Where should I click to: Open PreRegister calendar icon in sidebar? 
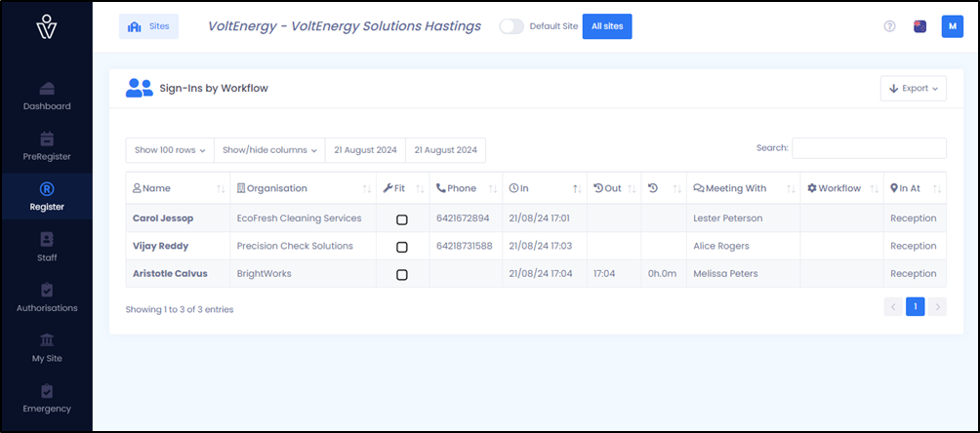[x=47, y=138]
